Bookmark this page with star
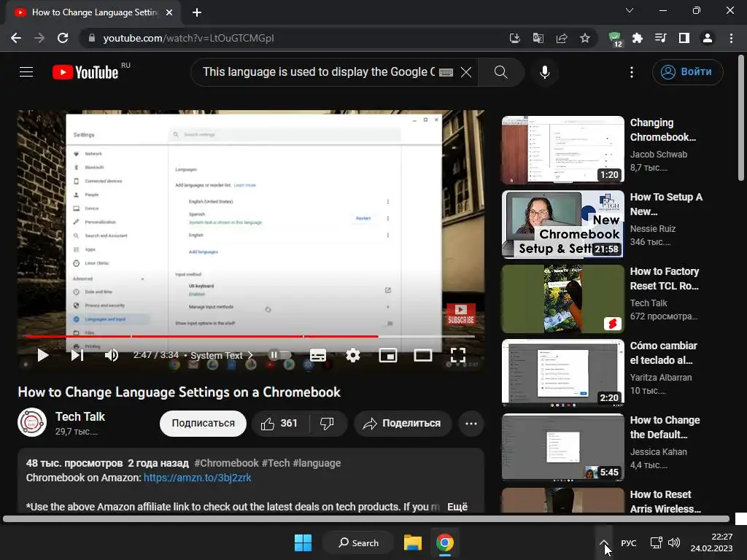The width and height of the screenshot is (747, 560). coord(585,38)
